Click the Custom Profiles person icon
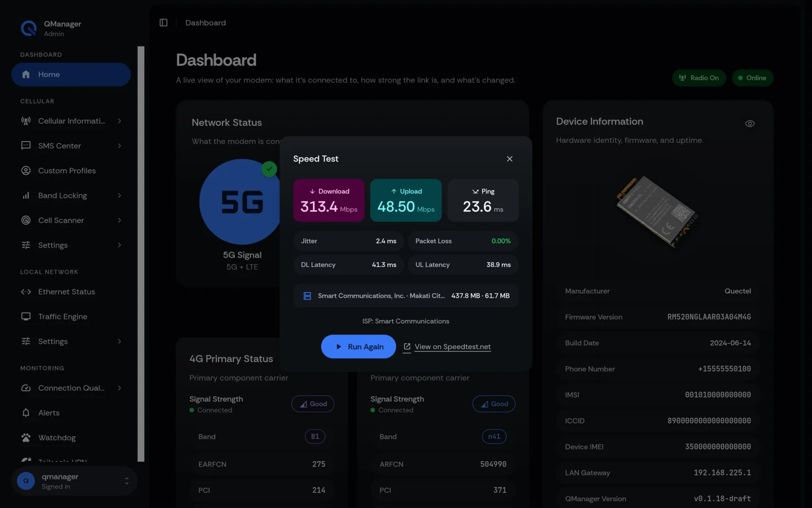The height and width of the screenshot is (508, 812). [26, 171]
